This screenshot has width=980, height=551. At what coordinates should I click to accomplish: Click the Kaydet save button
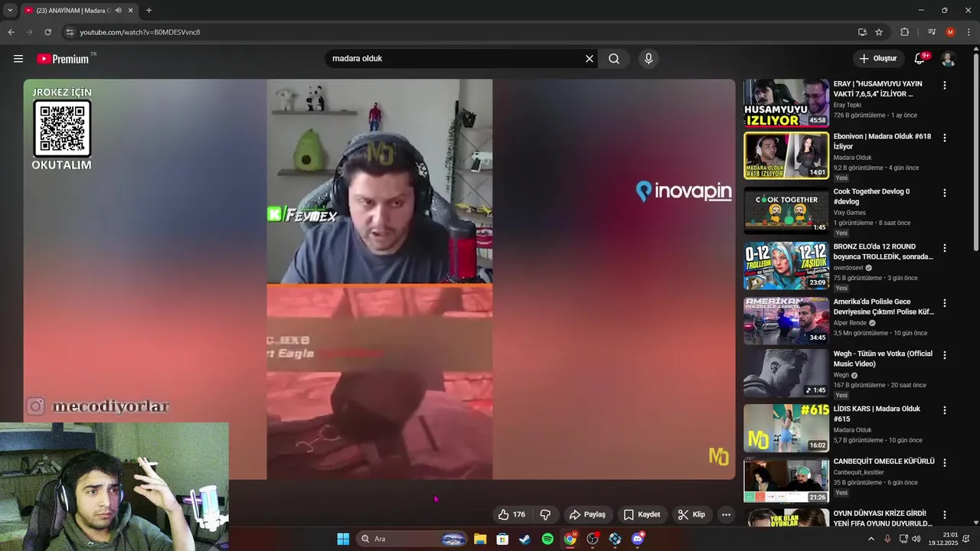click(642, 514)
